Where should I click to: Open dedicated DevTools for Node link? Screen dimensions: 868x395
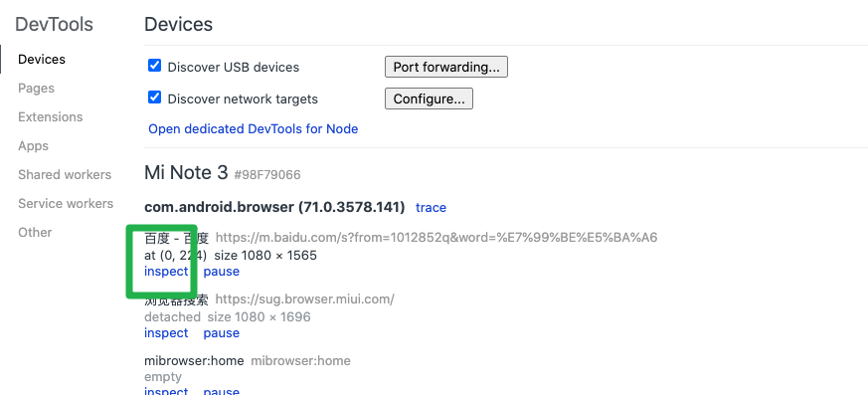coord(253,129)
